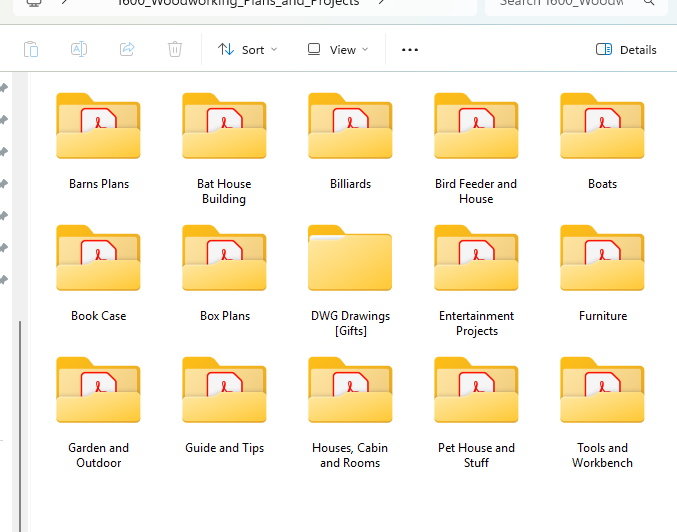Click the Guide and Tips folder name
The width and height of the screenshot is (677, 532).
pyautogui.click(x=225, y=448)
